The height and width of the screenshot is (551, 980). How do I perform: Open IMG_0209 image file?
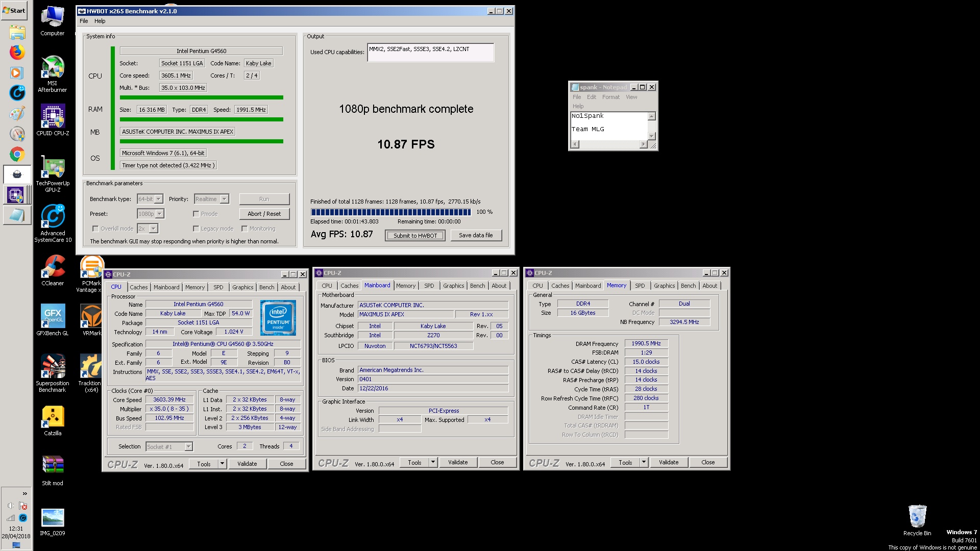[x=53, y=522]
